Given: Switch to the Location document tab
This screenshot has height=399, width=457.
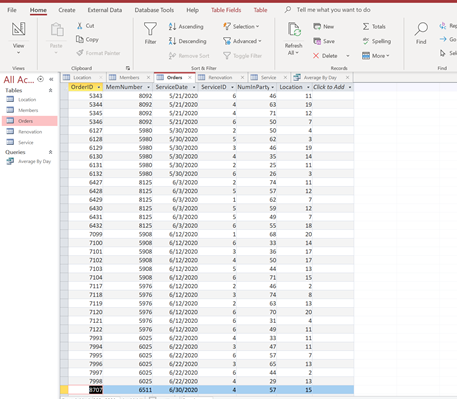Looking at the screenshot, I should (x=82, y=77).
